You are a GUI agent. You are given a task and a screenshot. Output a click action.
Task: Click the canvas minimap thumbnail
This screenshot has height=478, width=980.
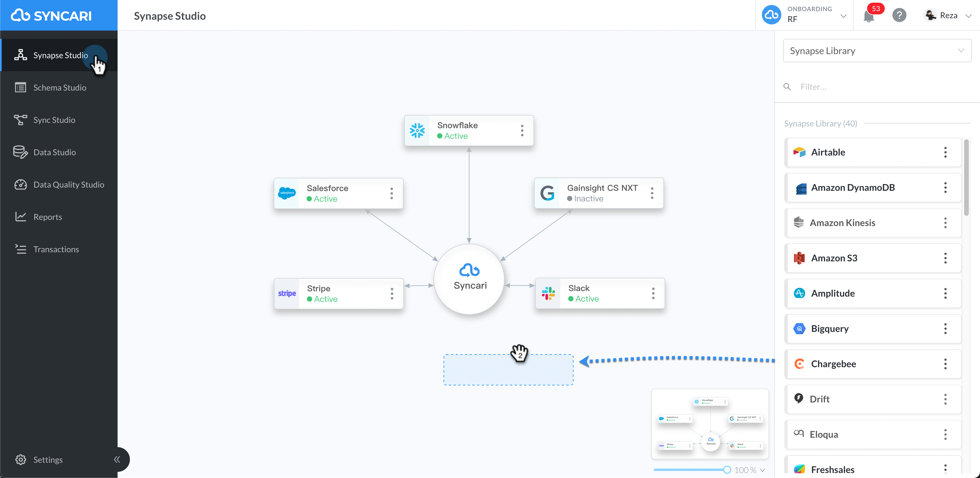pyautogui.click(x=710, y=424)
